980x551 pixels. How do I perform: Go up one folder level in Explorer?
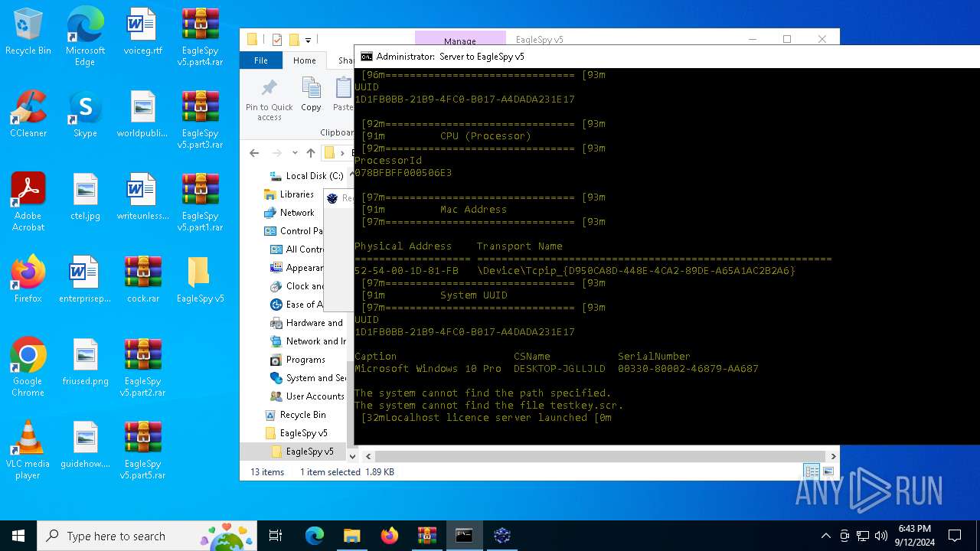point(310,153)
